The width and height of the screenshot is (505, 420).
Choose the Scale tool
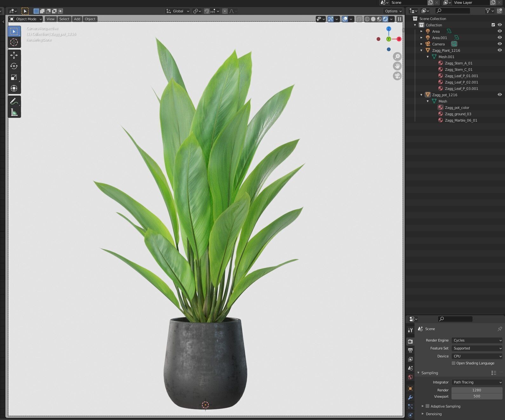[x=14, y=77]
